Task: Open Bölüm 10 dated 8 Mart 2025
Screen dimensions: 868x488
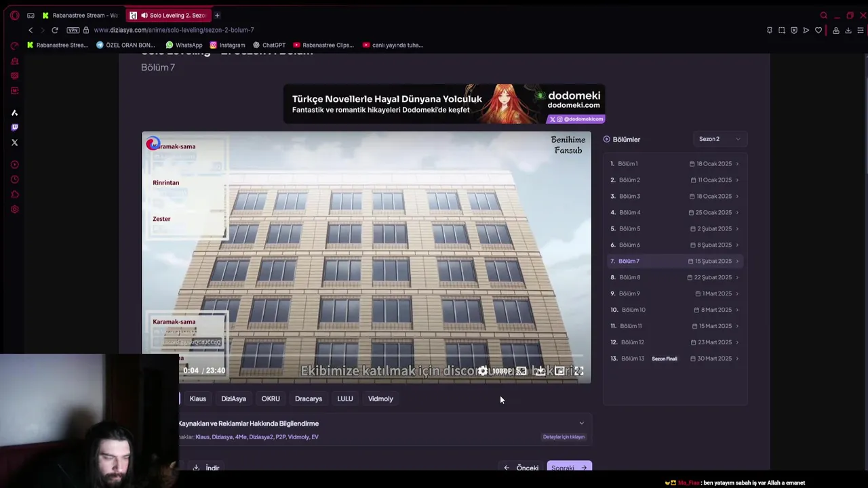Action: (674, 310)
